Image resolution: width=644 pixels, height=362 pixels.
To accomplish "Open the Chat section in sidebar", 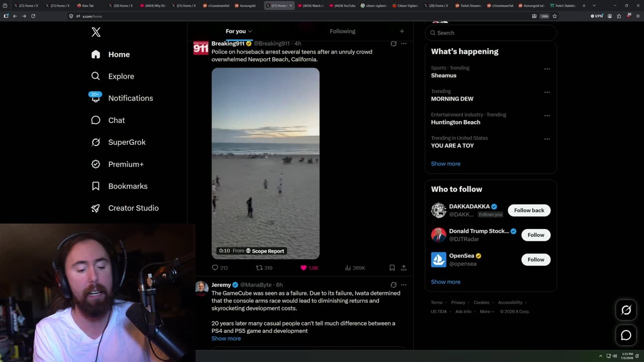I will point(108,120).
